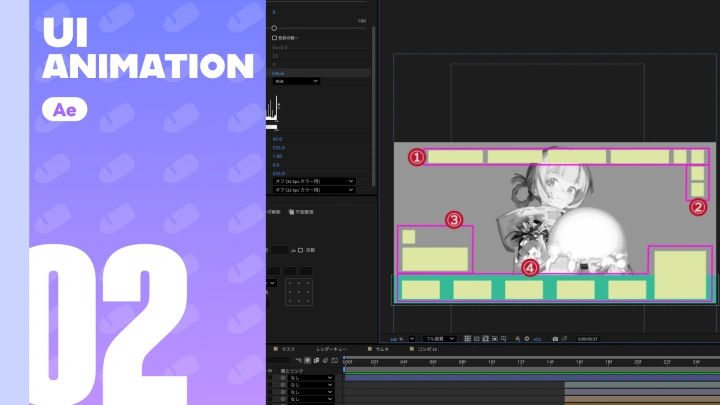This screenshot has width=720, height=405.
Task: Select the blue layer bar in timeline
Action: pos(532,378)
